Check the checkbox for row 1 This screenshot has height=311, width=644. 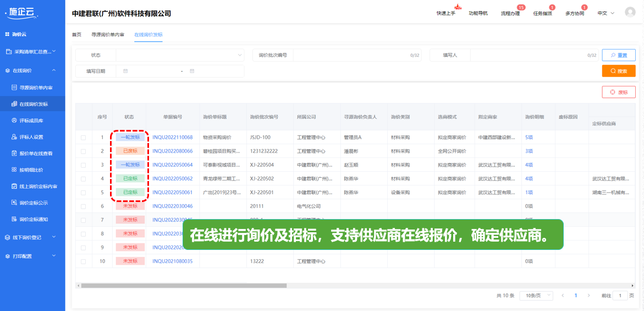84,138
